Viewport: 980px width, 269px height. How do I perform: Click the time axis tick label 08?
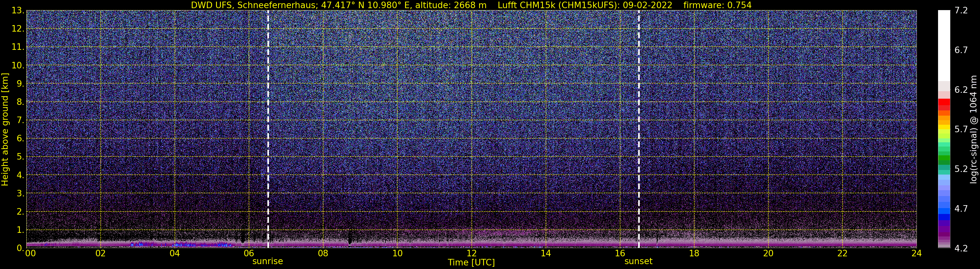click(323, 253)
